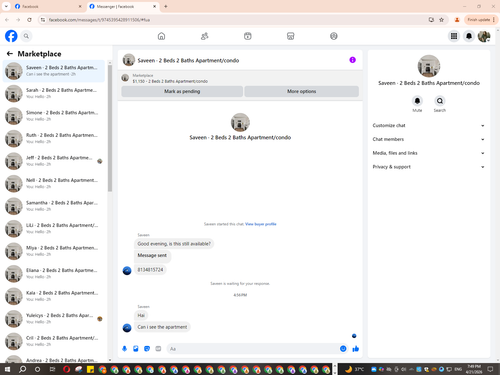Open the Facebook logo home
This screenshot has width=500, height=375.
click(11, 36)
